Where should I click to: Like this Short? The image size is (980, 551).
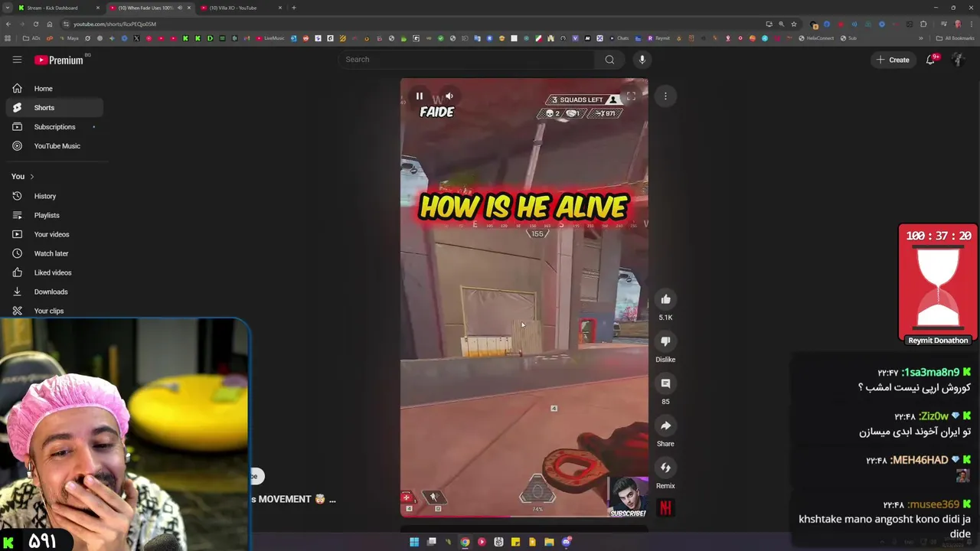[x=665, y=299]
